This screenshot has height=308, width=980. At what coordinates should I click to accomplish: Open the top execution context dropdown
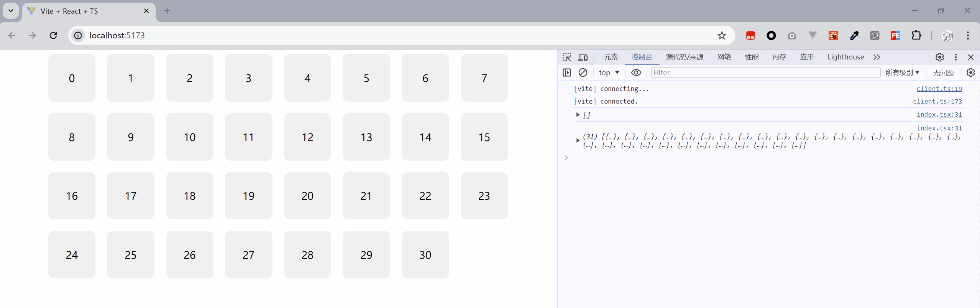(609, 72)
